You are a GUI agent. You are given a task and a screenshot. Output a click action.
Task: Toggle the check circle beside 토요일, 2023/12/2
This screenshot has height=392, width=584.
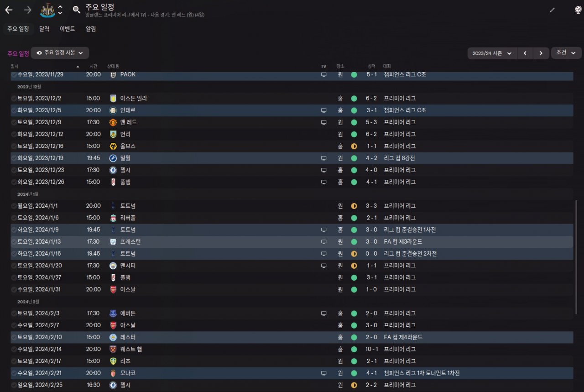(x=14, y=99)
